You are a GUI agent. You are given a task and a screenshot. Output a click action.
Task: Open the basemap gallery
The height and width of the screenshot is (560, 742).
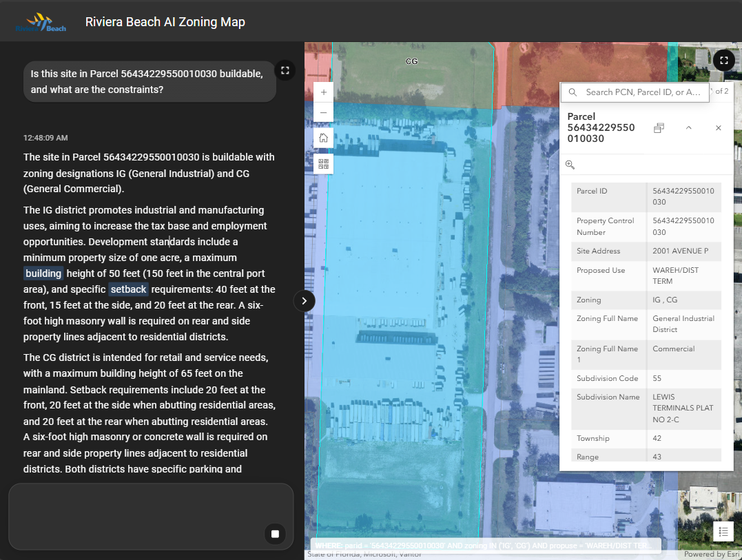(324, 164)
